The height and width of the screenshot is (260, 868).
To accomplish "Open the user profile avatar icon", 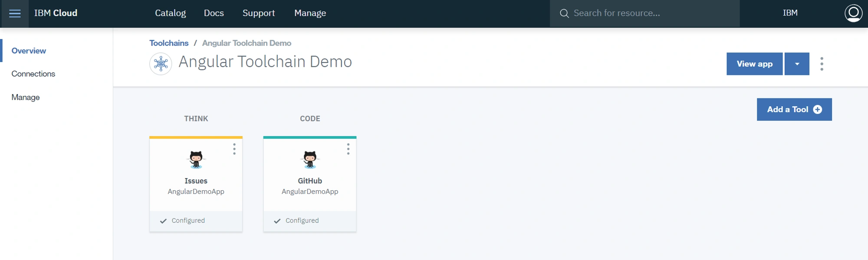I will [x=853, y=13].
